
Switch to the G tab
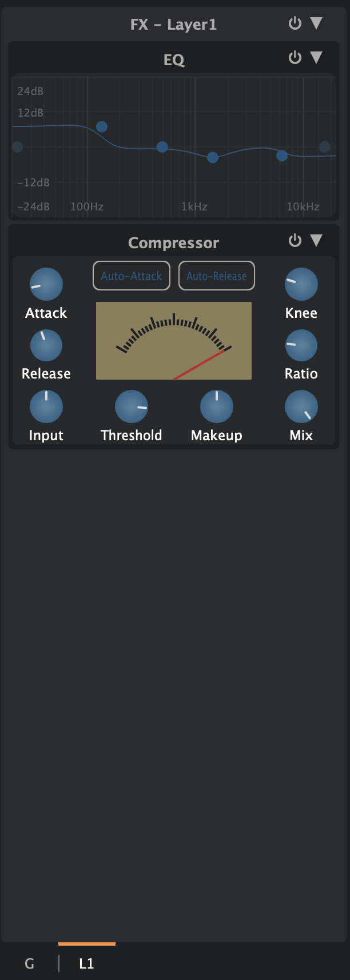(x=30, y=964)
